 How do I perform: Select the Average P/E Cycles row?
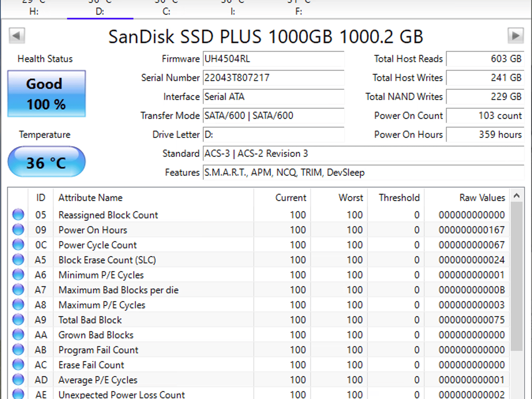pos(259,380)
